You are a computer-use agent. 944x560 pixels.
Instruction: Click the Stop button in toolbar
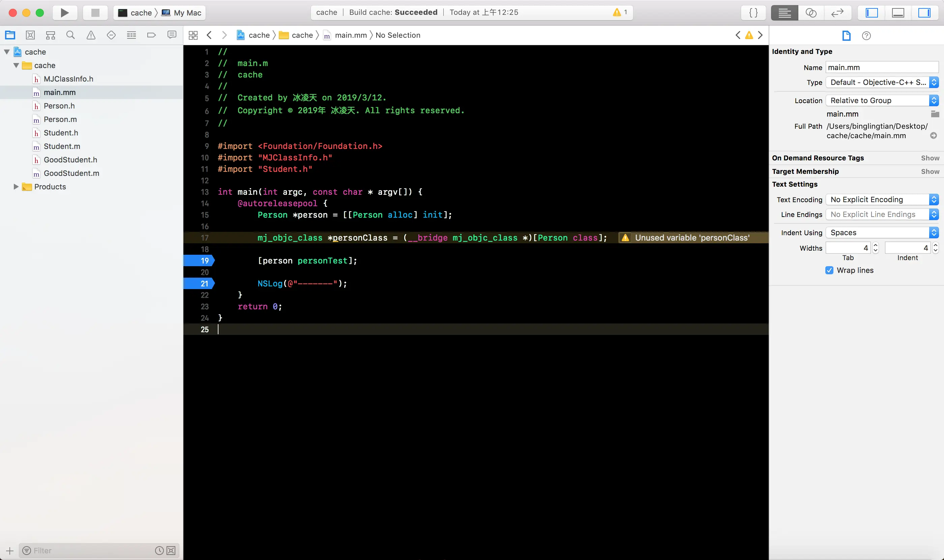95,13
